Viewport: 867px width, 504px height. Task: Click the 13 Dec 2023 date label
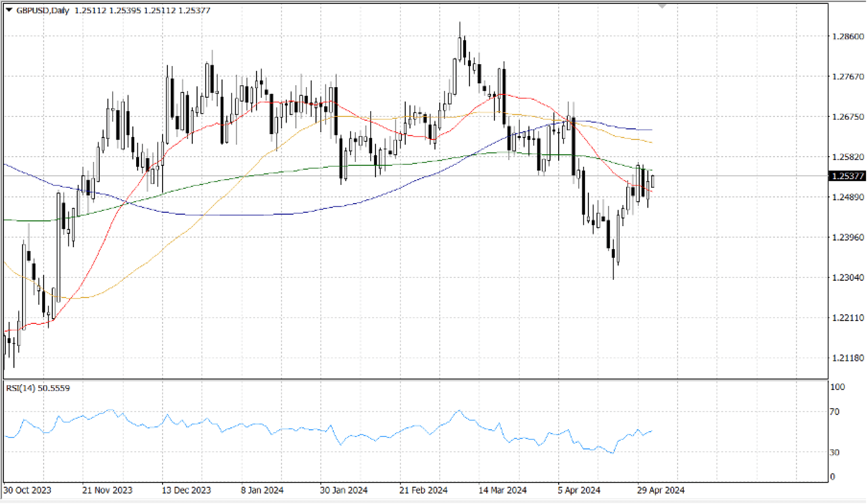186,490
